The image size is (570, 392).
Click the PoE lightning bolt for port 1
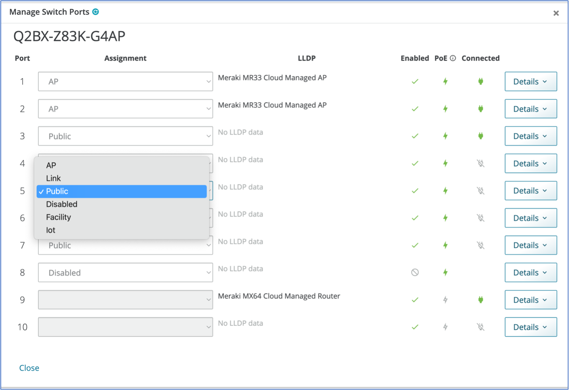(x=445, y=82)
